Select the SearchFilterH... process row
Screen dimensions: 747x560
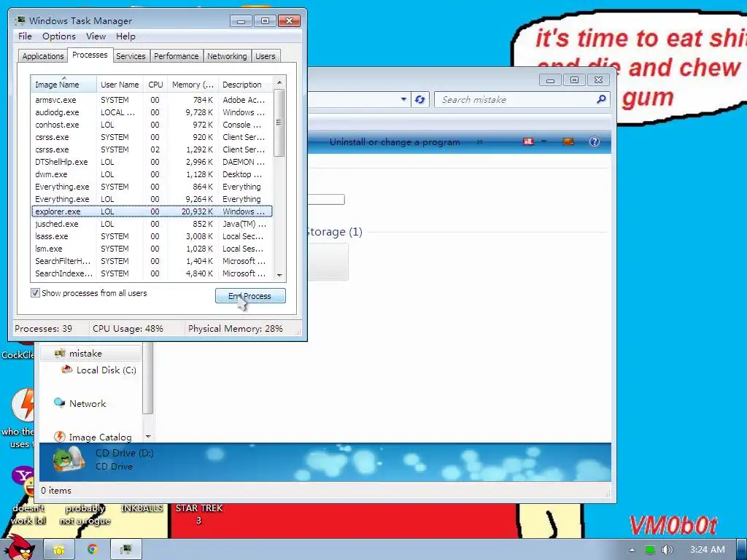(152, 261)
